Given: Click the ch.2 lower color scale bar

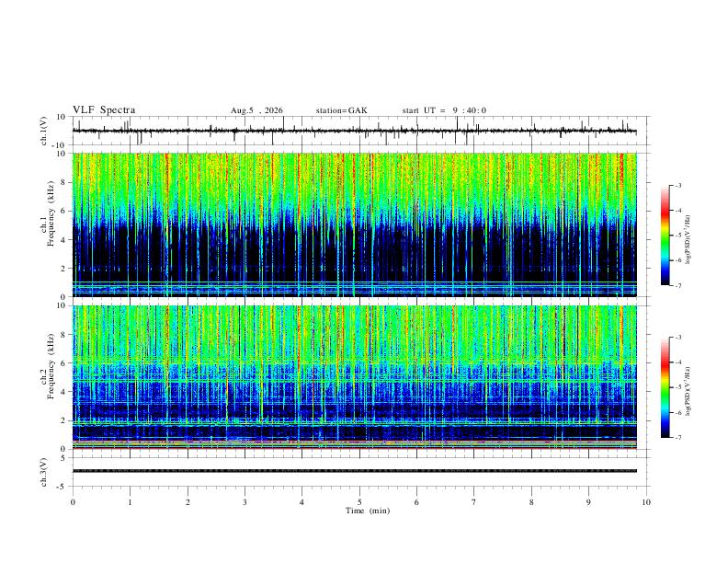Looking at the screenshot, I should coord(665,387).
